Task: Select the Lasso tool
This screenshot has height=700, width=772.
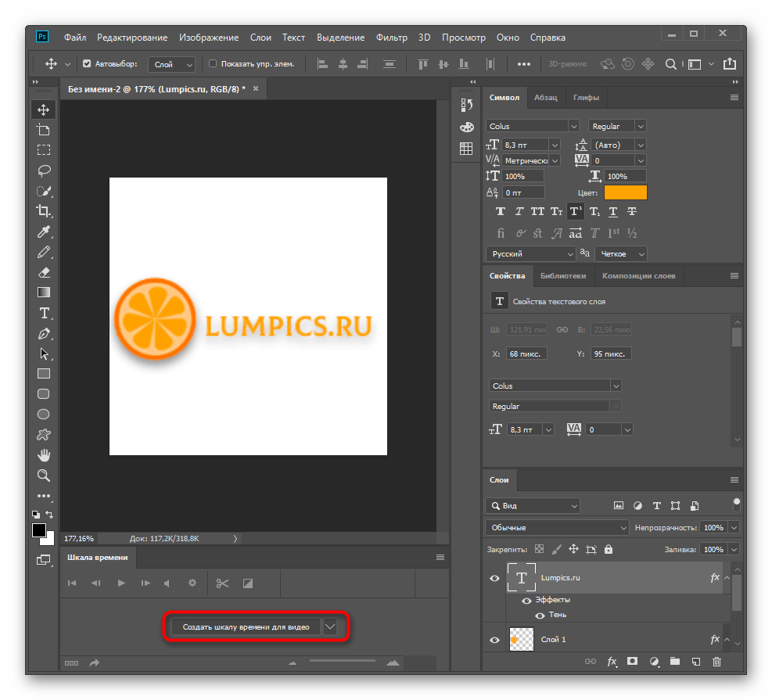Action: click(44, 171)
